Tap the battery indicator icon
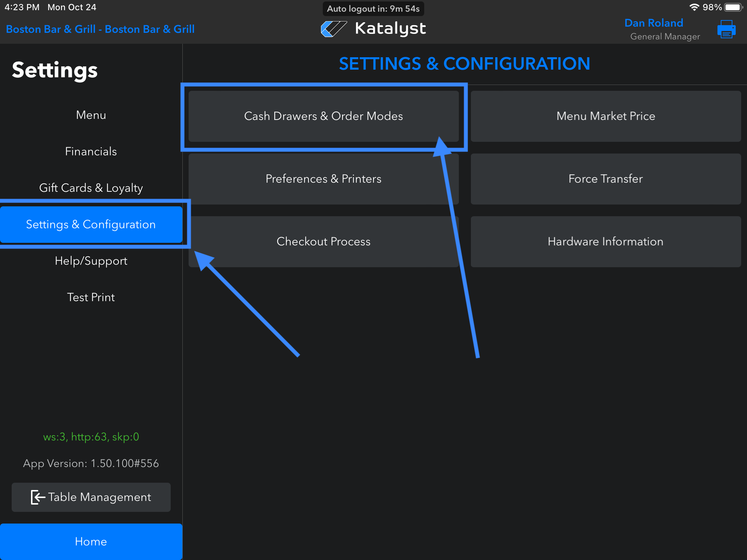This screenshot has width=747, height=560. tap(734, 7)
